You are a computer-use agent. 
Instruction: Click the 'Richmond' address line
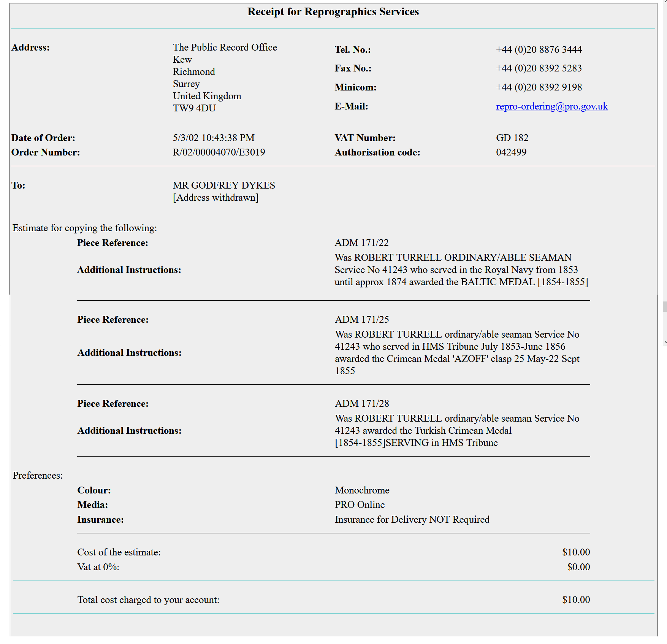click(x=194, y=72)
